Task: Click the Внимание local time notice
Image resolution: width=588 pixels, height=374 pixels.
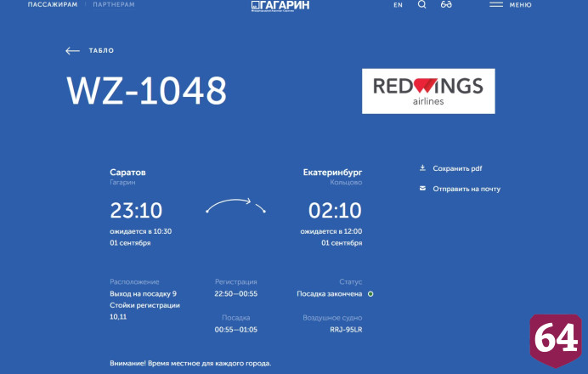Action: coord(190,363)
